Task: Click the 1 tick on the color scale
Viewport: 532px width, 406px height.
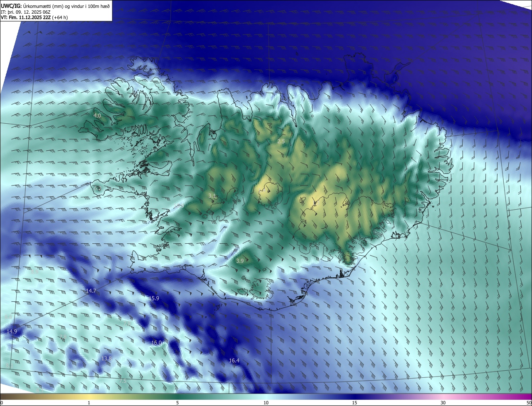Action: point(89,403)
